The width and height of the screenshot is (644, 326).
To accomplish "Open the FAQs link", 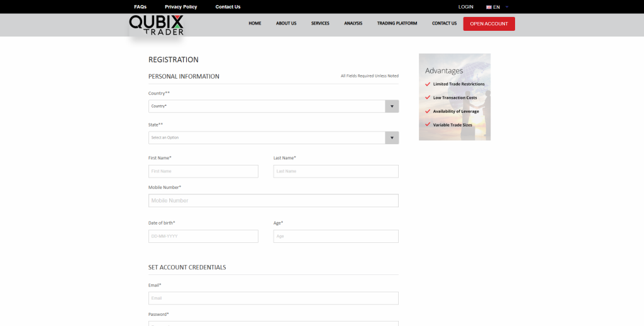I will (x=140, y=7).
